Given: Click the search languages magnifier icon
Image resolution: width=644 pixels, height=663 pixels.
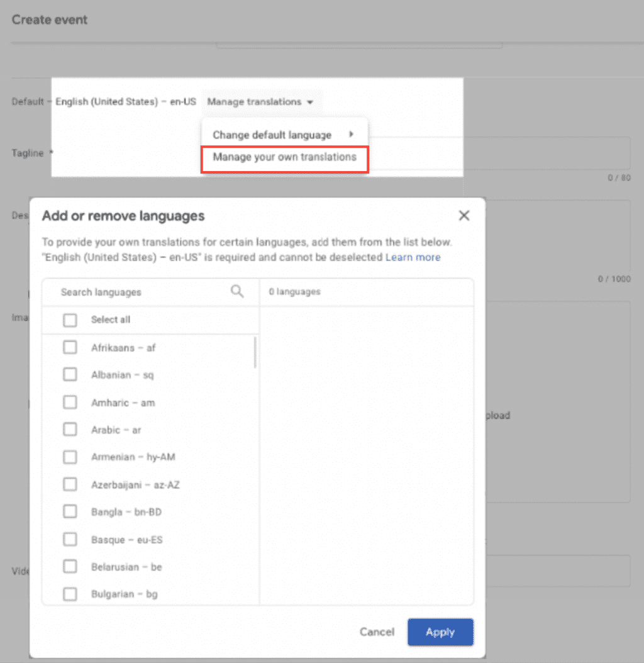Looking at the screenshot, I should pyautogui.click(x=236, y=291).
